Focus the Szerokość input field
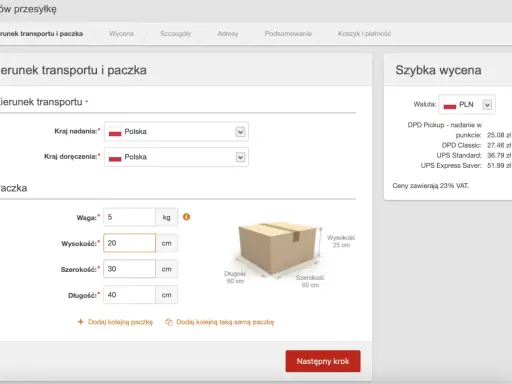Viewport: 512px width, 384px height. (x=129, y=269)
